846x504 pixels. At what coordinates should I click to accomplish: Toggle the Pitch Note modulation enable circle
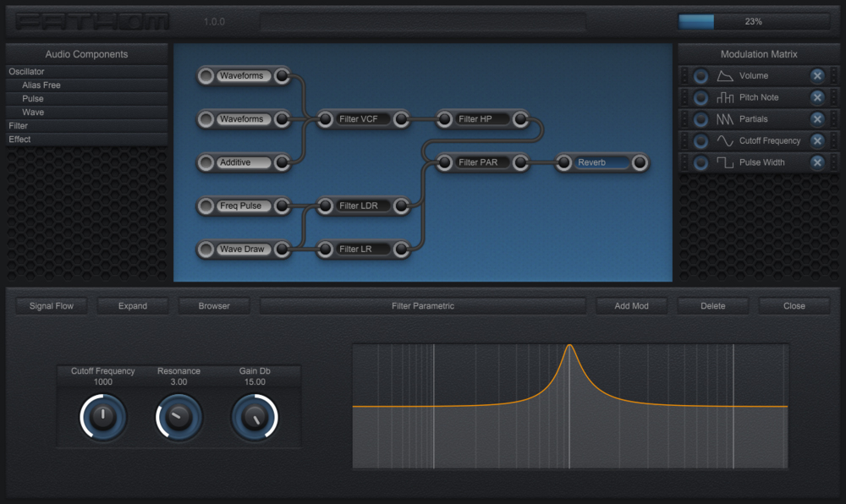700,97
